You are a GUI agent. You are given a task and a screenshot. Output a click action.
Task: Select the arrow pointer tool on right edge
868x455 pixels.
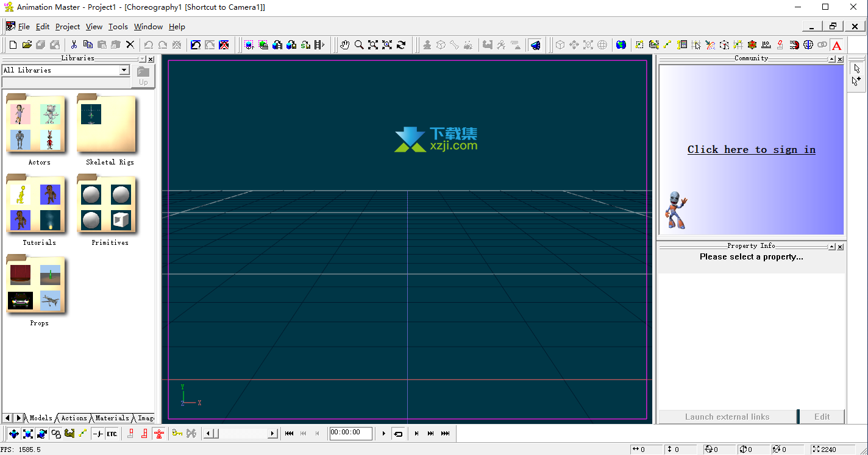click(x=857, y=68)
